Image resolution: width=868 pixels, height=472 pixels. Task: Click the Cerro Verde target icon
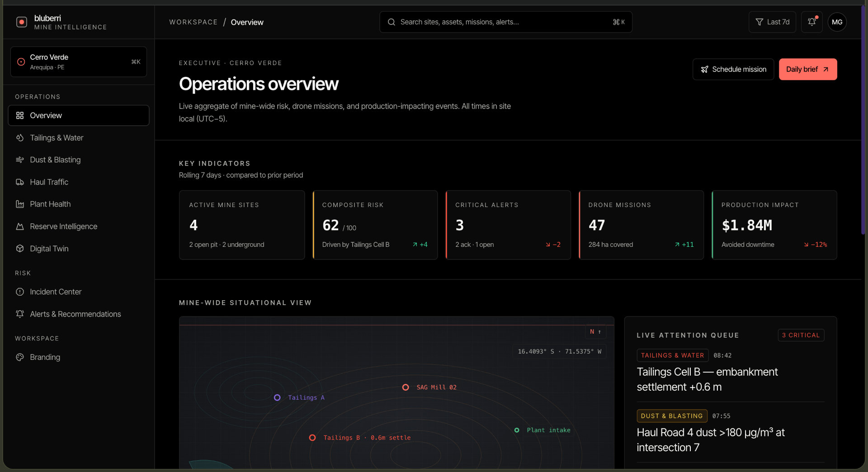[21, 62]
